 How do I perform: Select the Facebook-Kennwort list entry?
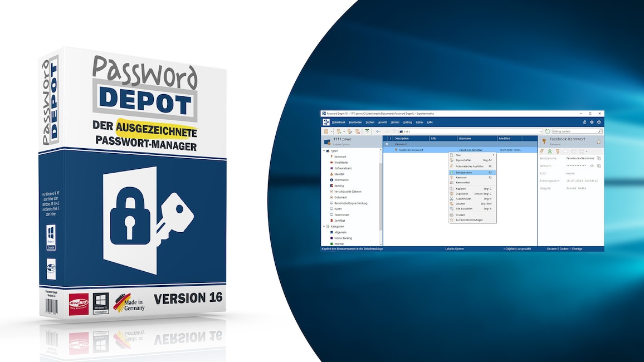coord(460,150)
